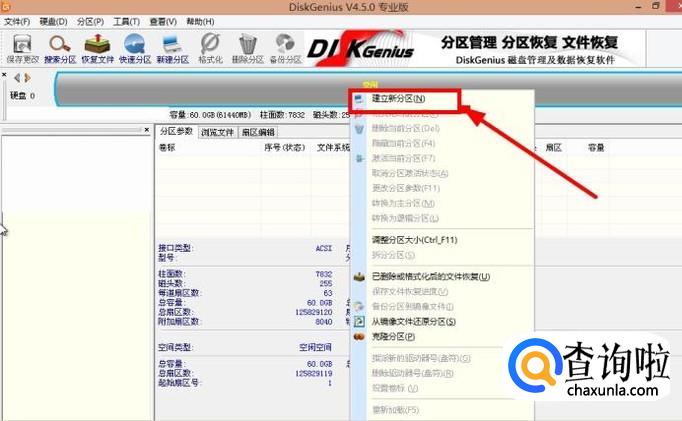Open the 分区(P) menu
The height and width of the screenshot is (421, 682).
pos(90,22)
